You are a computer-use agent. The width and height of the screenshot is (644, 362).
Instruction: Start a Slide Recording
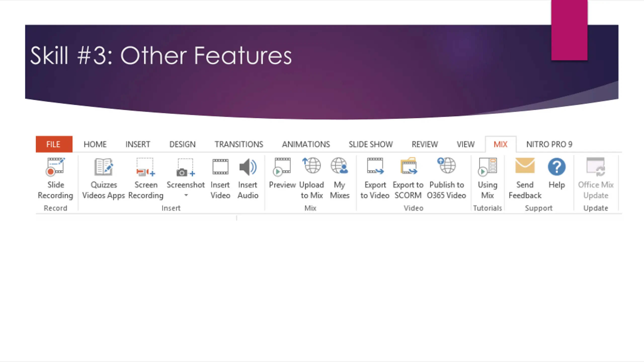[x=55, y=178]
